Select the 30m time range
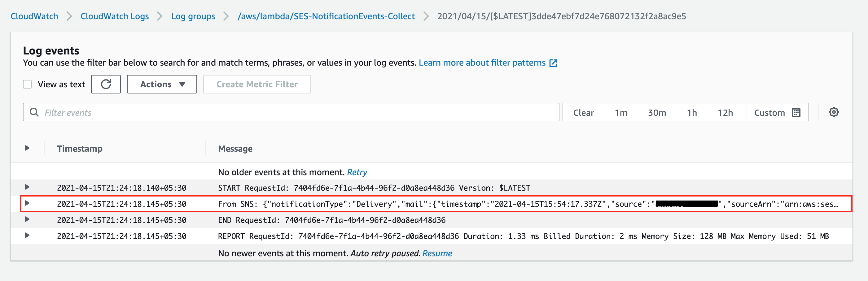The height and width of the screenshot is (281, 868). pos(657,113)
